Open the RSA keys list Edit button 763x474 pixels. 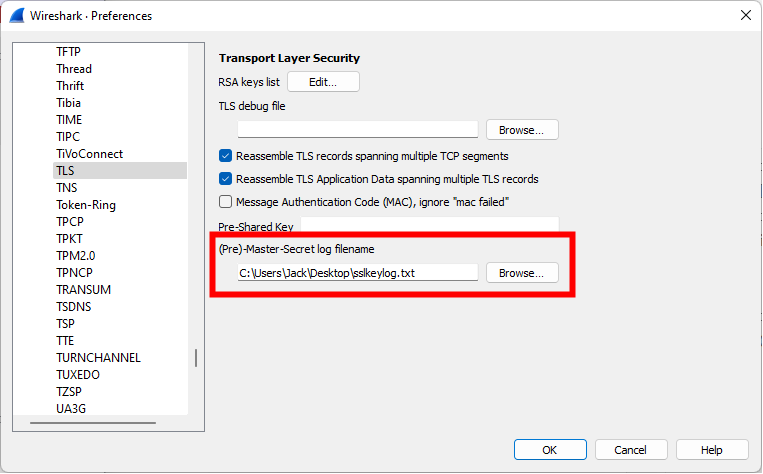(323, 82)
